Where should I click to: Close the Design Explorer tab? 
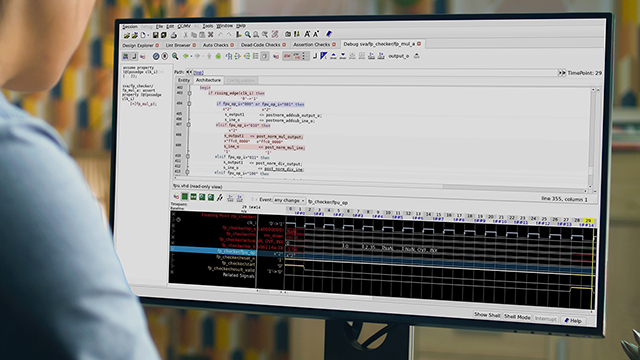click(157, 45)
